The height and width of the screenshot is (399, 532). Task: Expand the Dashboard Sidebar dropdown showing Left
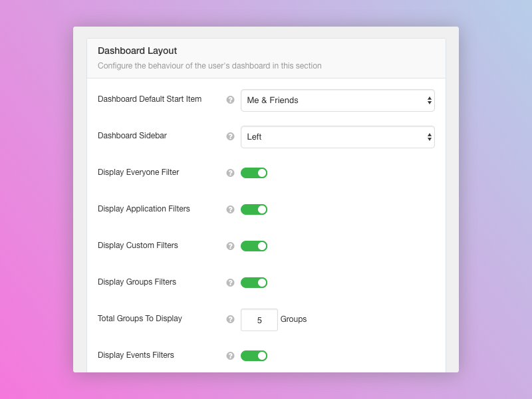pyautogui.click(x=337, y=137)
